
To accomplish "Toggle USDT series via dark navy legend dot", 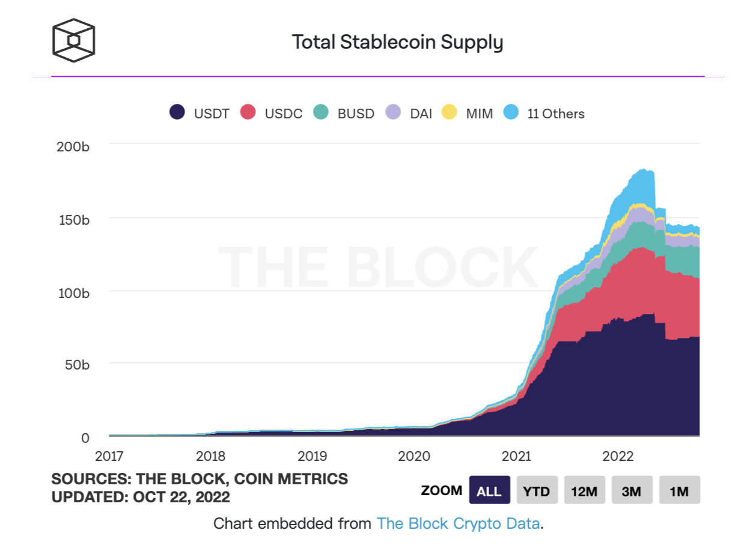I will click(x=177, y=112).
